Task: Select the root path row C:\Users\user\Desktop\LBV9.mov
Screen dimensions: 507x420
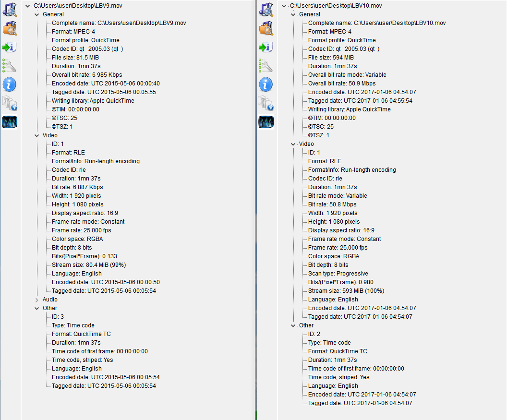Action: [78, 6]
